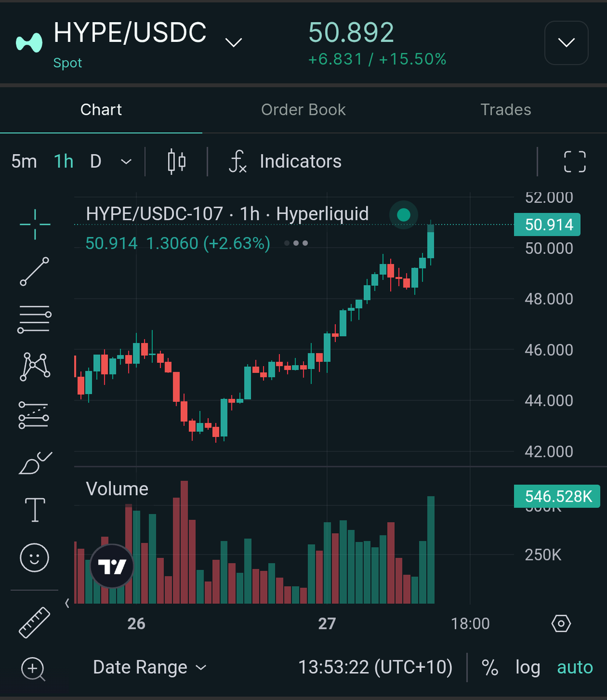Open the legend more options dots
This screenshot has height=700, width=607.
pos(296,243)
